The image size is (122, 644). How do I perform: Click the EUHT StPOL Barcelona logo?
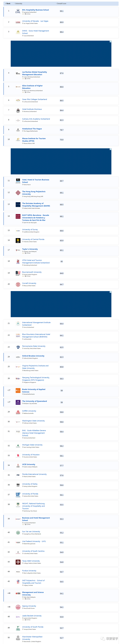click(x=18, y=216)
